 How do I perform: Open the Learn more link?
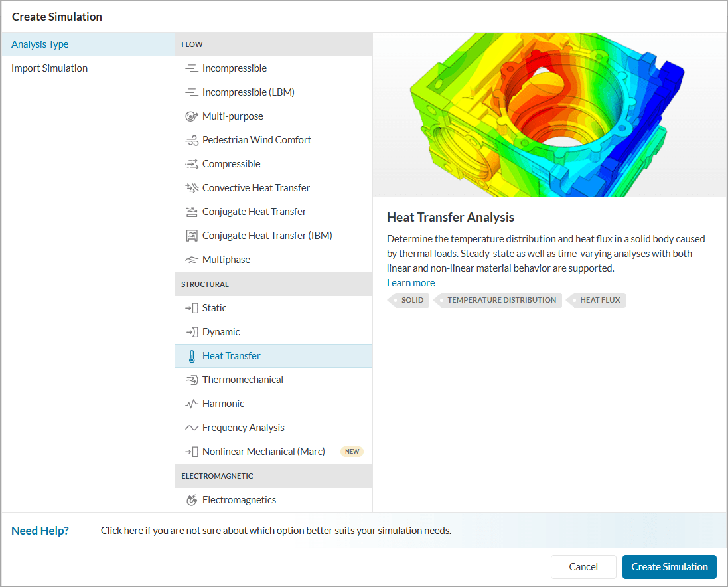[x=411, y=283]
